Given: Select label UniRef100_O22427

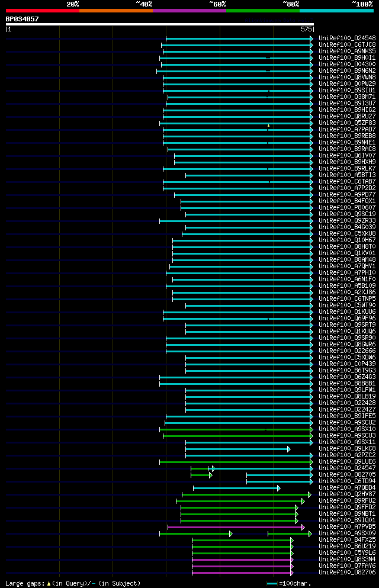Looking at the screenshot, I should point(347,410).
